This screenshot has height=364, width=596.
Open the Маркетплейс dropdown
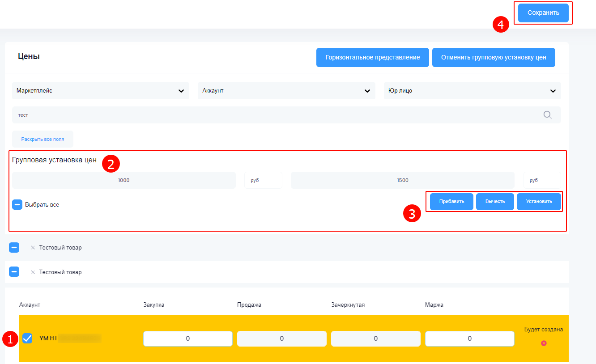coord(100,91)
